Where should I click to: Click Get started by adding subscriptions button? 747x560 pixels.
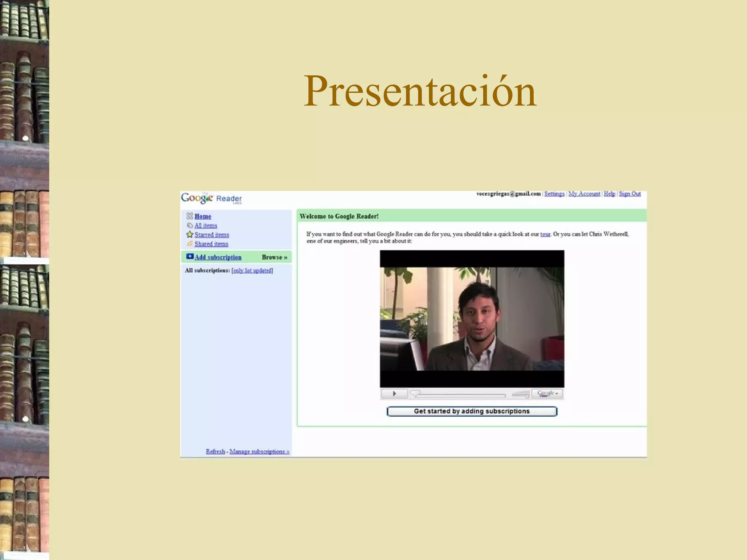pos(472,411)
